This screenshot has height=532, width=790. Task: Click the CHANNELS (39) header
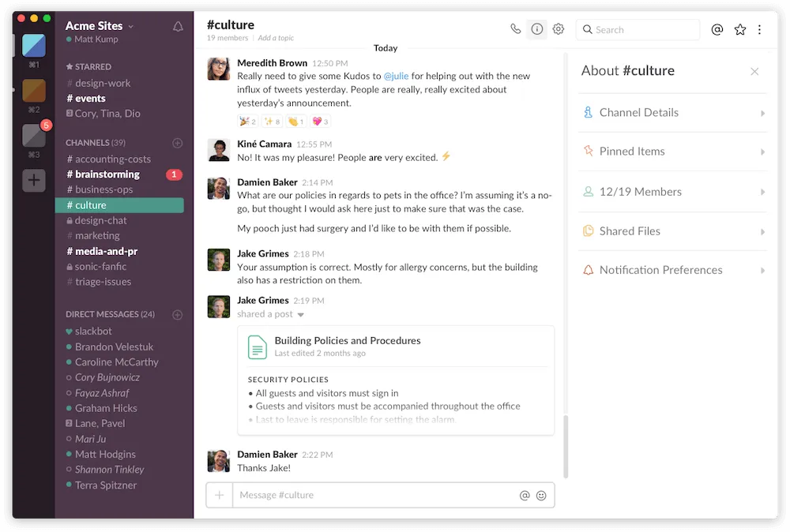[96, 143]
